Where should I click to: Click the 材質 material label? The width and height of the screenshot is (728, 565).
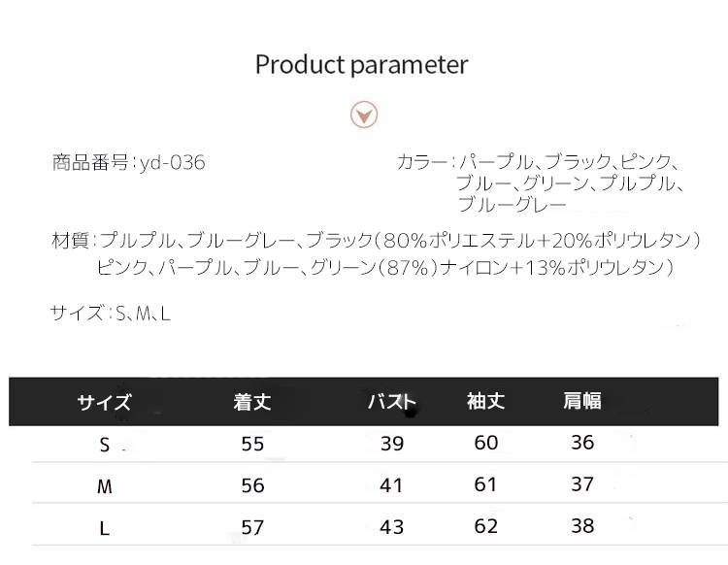70,240
